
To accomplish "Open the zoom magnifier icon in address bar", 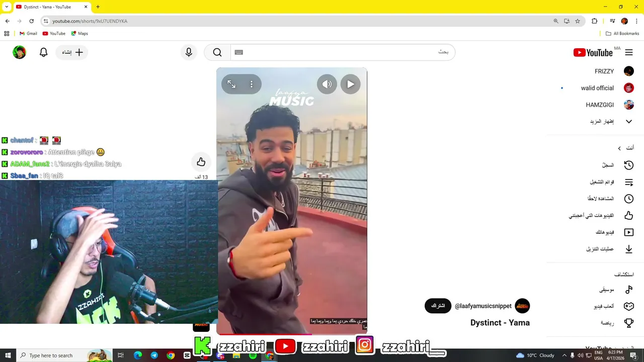I will point(556,21).
